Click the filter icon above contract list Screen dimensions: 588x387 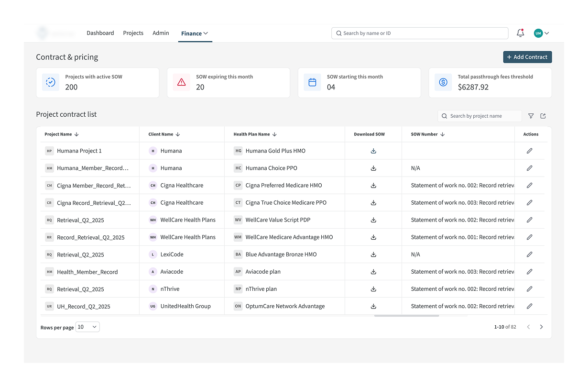(x=531, y=116)
